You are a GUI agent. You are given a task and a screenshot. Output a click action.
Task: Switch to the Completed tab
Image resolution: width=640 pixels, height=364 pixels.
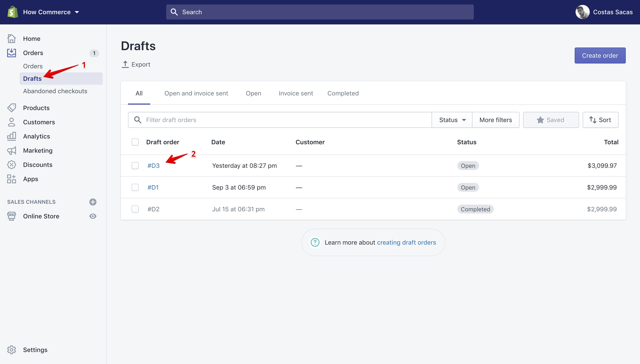point(343,93)
